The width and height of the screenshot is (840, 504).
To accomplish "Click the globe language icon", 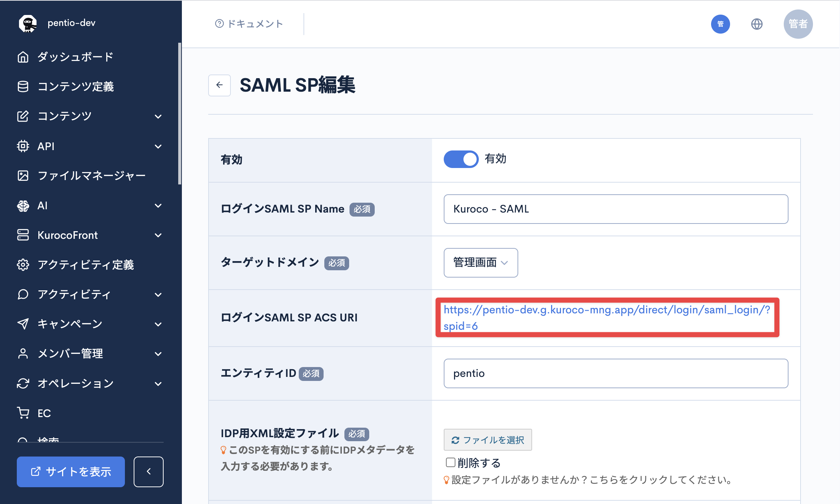I will pos(757,24).
